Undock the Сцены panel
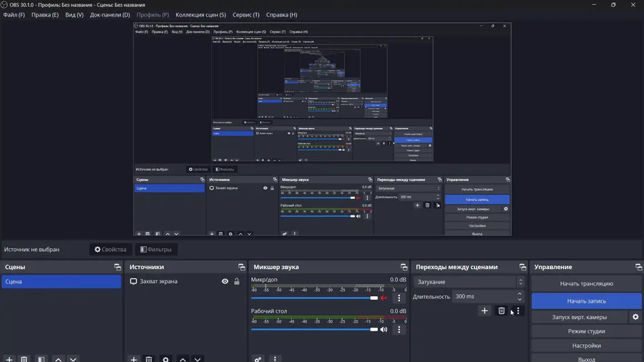Screen dimensions: 644x362 click(117, 267)
